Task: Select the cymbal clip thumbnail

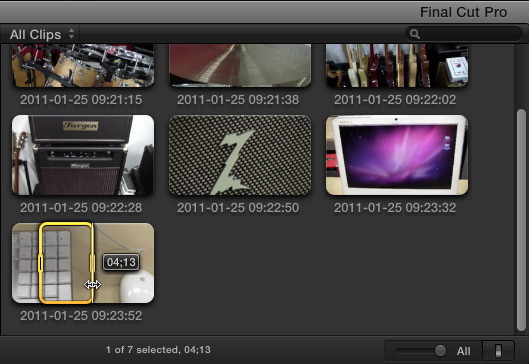Action: pos(240,65)
